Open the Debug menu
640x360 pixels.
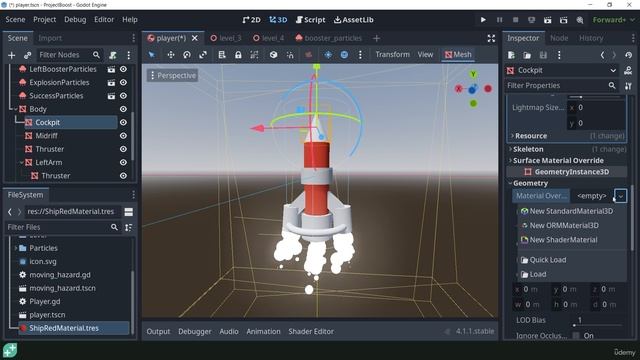(75, 20)
